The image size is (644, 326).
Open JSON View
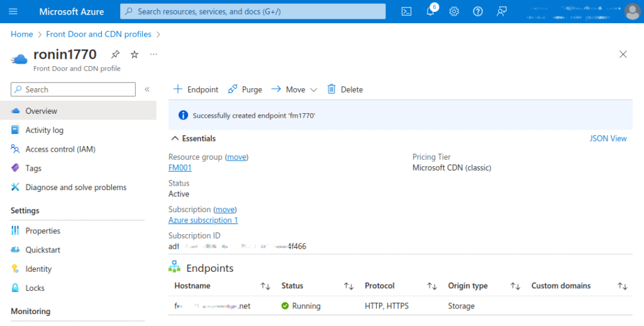[x=608, y=138]
